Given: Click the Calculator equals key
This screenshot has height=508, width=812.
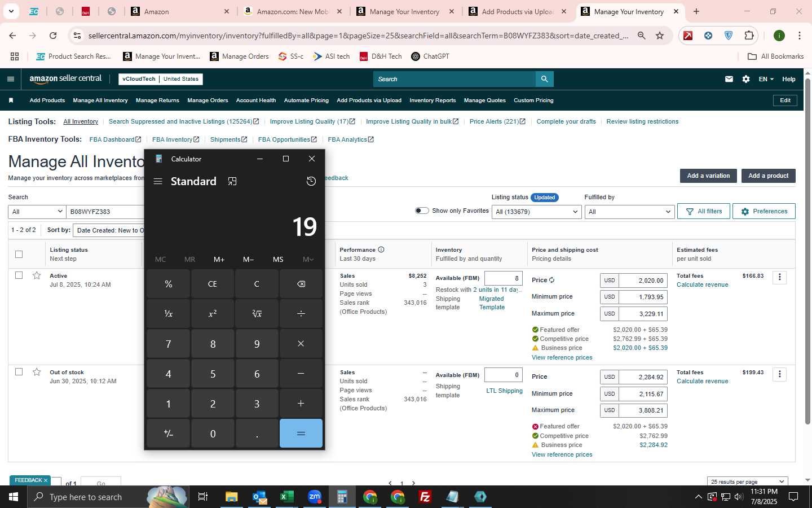Looking at the screenshot, I should click(301, 433).
